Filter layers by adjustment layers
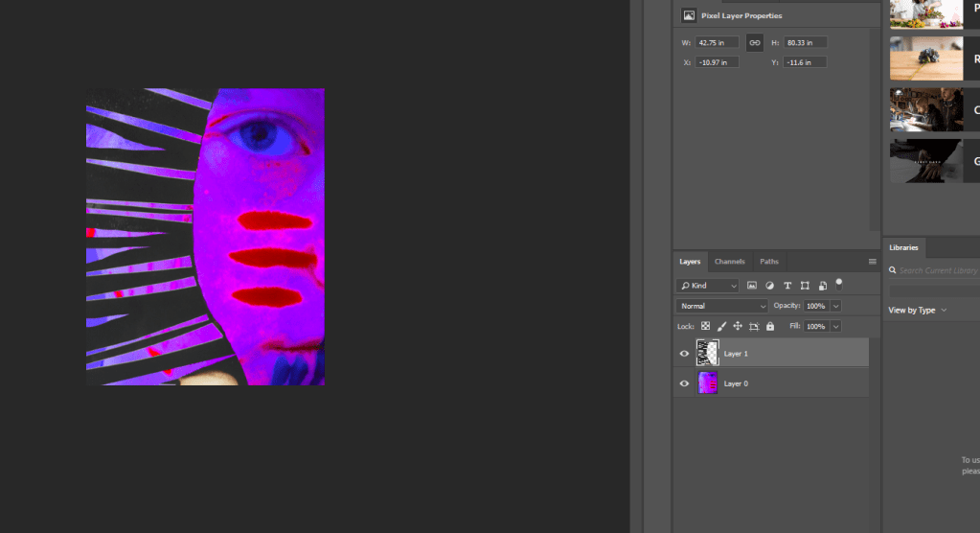Image resolution: width=980 pixels, height=533 pixels. (769, 286)
